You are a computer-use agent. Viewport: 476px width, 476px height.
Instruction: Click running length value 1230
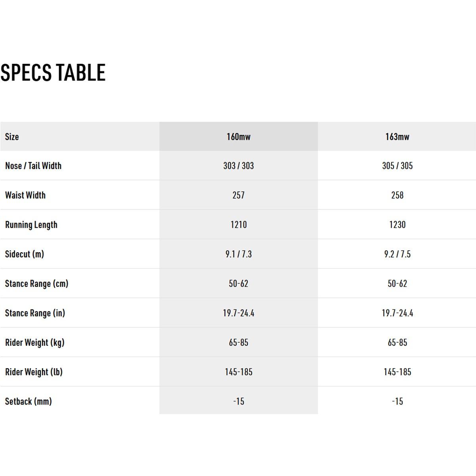click(397, 225)
